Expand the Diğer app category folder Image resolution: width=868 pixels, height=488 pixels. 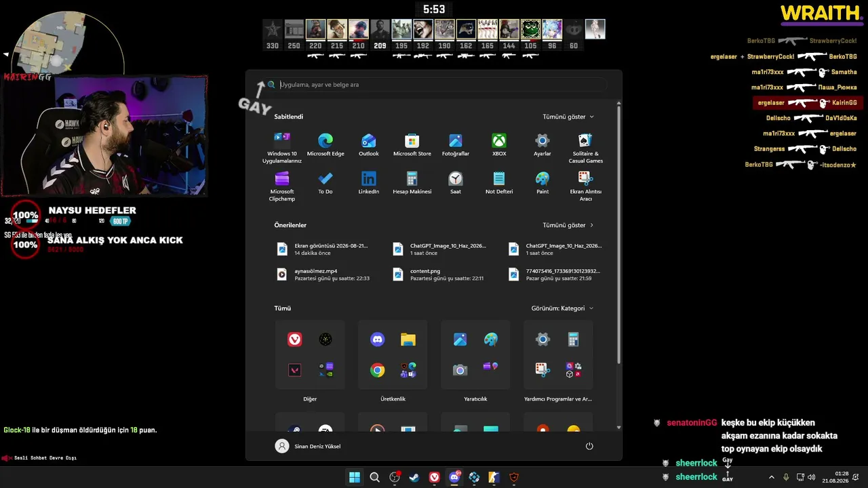click(310, 355)
